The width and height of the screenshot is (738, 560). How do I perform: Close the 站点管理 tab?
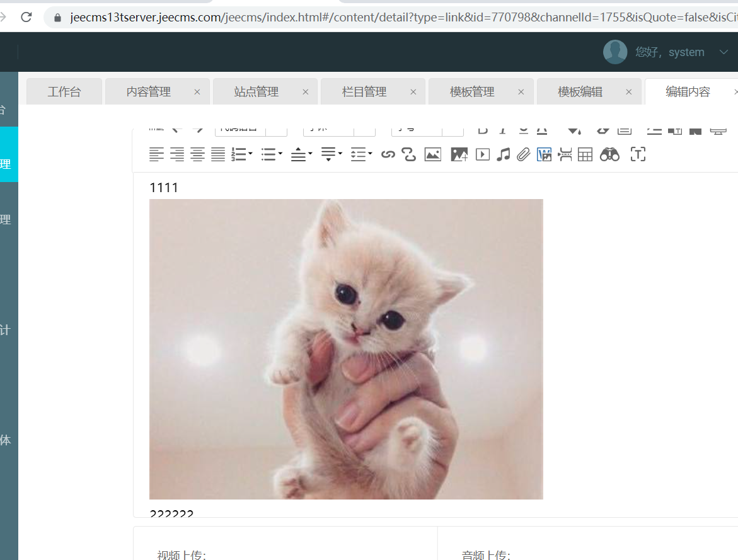click(306, 92)
